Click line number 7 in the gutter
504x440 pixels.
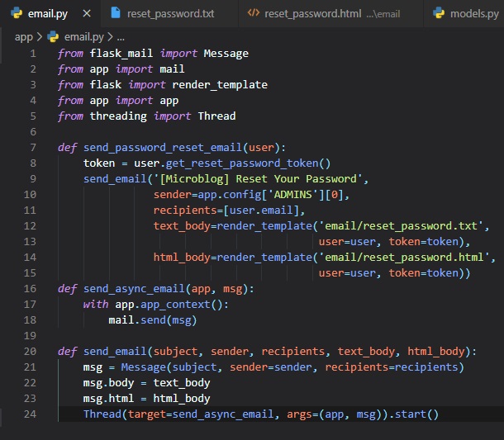[x=31, y=148]
